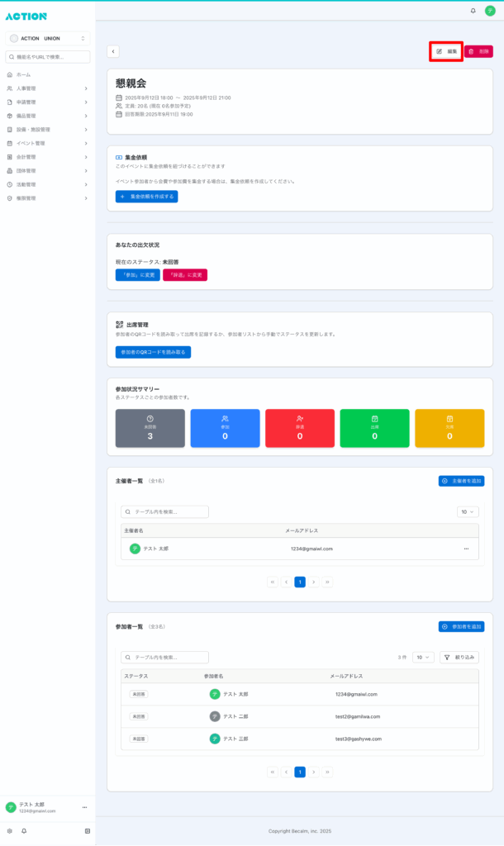Click the green user avatar in header
This screenshot has height=846, width=504.
(489, 11)
